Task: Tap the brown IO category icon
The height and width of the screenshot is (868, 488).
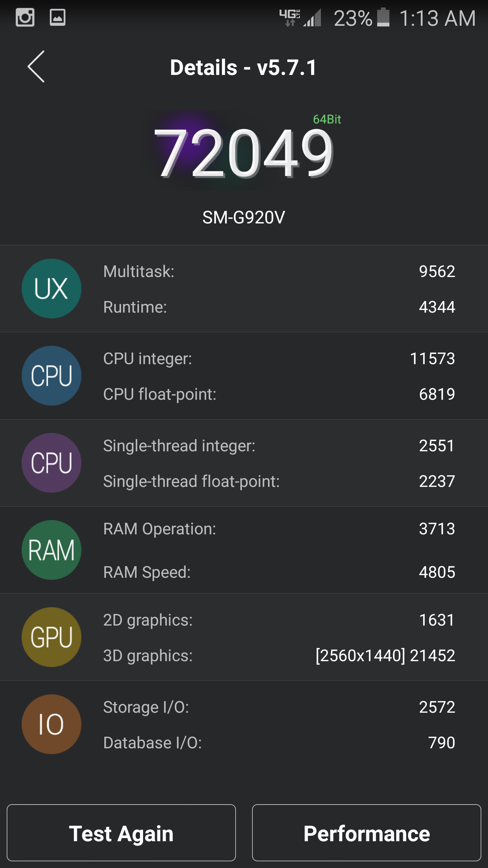Action: (52, 724)
